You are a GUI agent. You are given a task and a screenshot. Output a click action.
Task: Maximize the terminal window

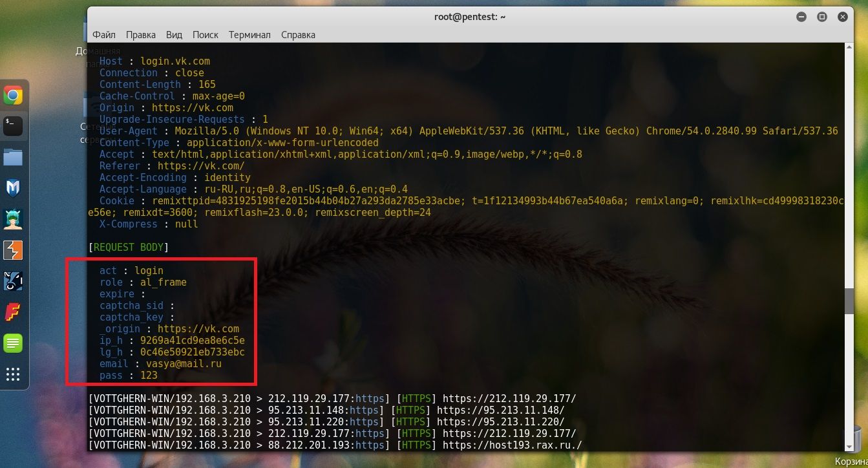[821, 17]
